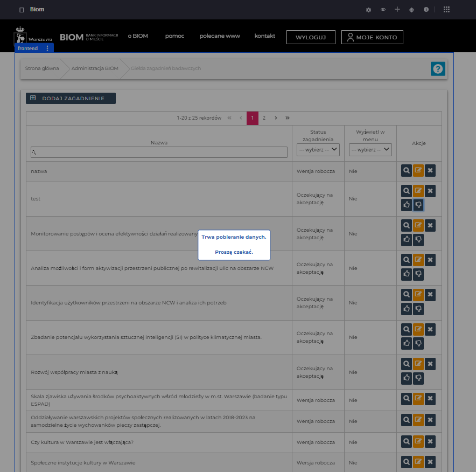Open the apps grid icon in top bar
Screen dimensions: 476x472
446,10
